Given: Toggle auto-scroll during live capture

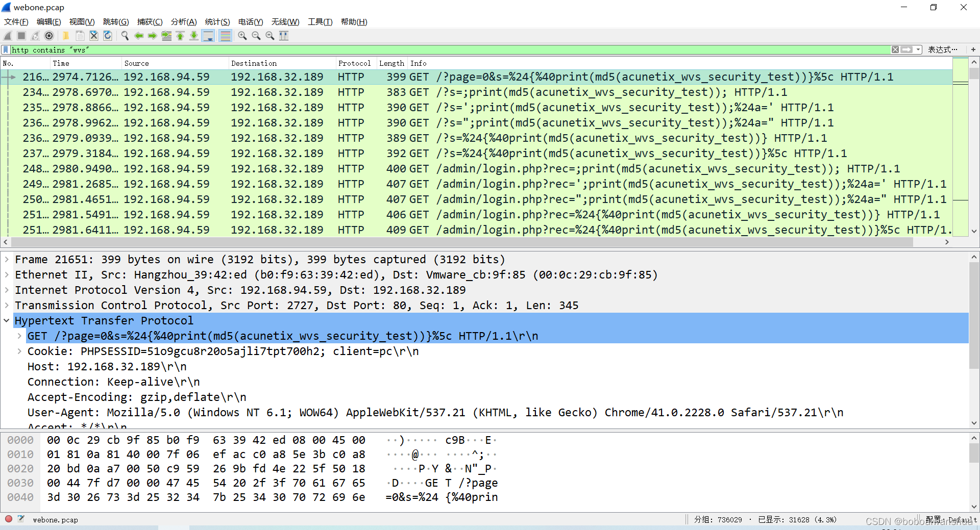Looking at the screenshot, I should [x=208, y=36].
